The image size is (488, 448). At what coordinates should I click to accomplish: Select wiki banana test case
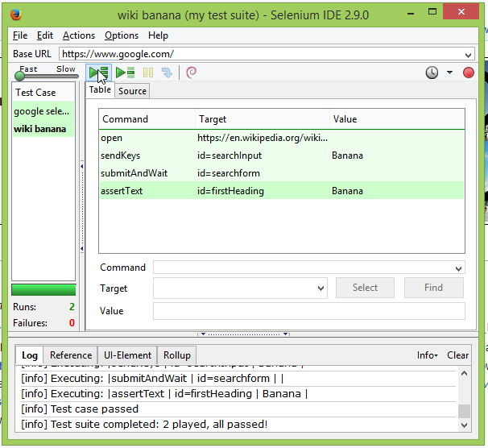43,129
